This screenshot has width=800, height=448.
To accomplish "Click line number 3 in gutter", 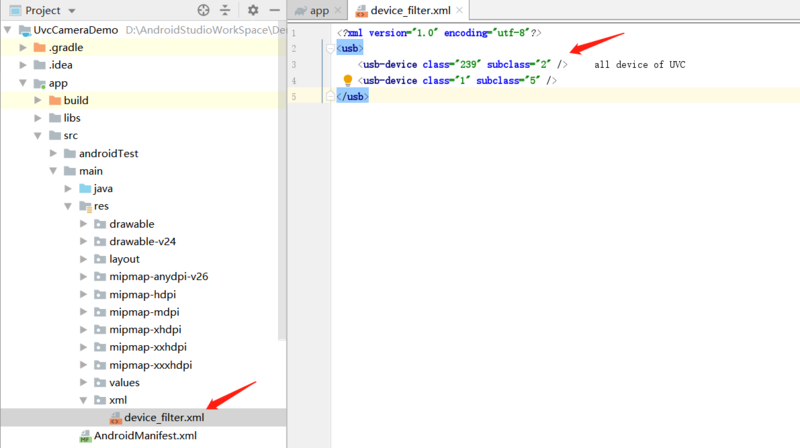I will [294, 65].
